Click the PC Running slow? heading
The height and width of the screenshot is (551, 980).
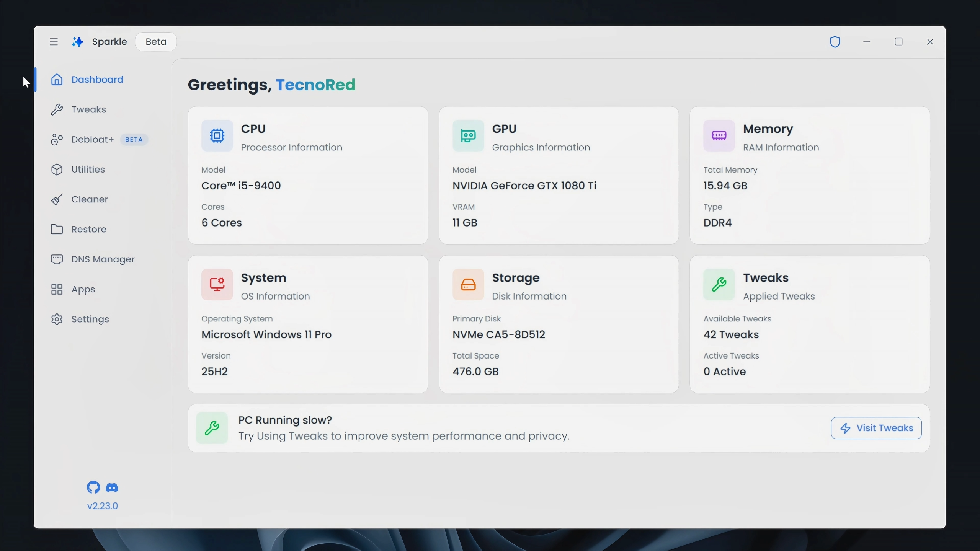tap(285, 420)
